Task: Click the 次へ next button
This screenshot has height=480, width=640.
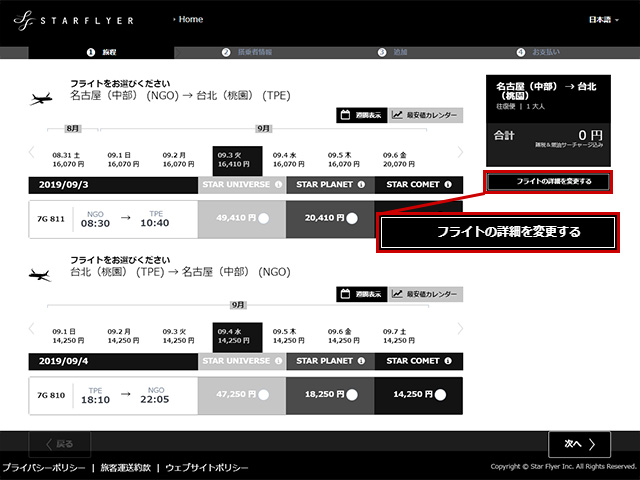Action: pyautogui.click(x=579, y=444)
